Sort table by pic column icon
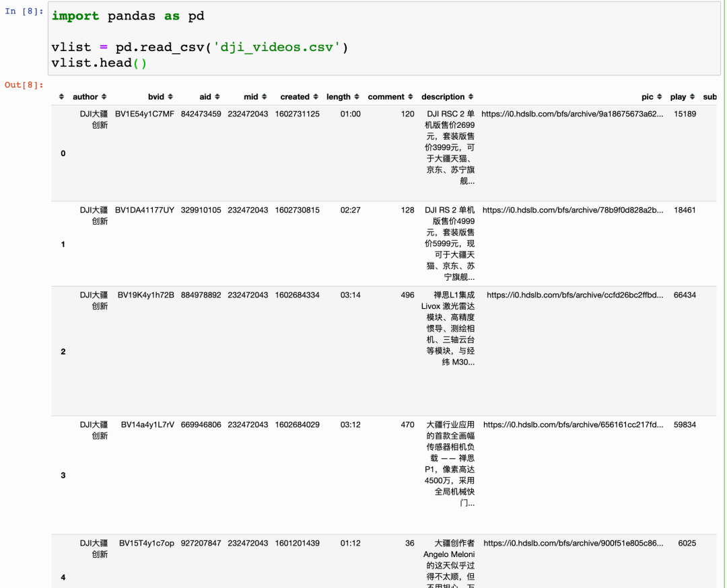 (659, 97)
